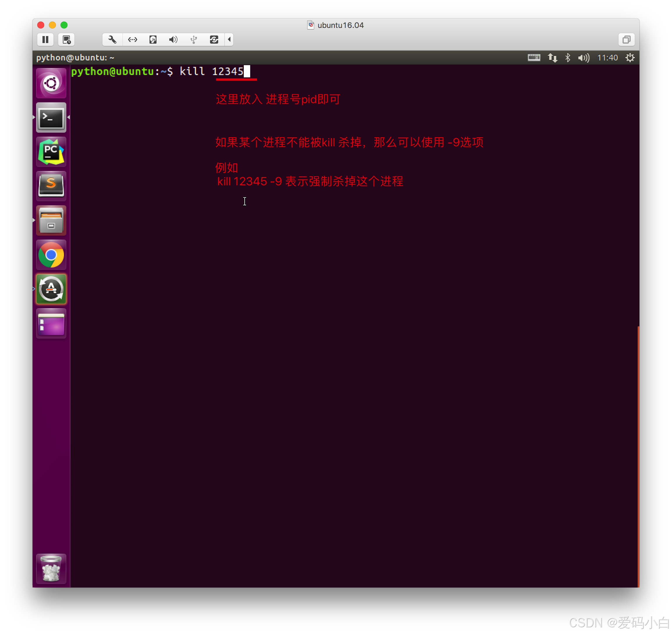Open VM settings wrench icon
This screenshot has width=672, height=634.
112,40
